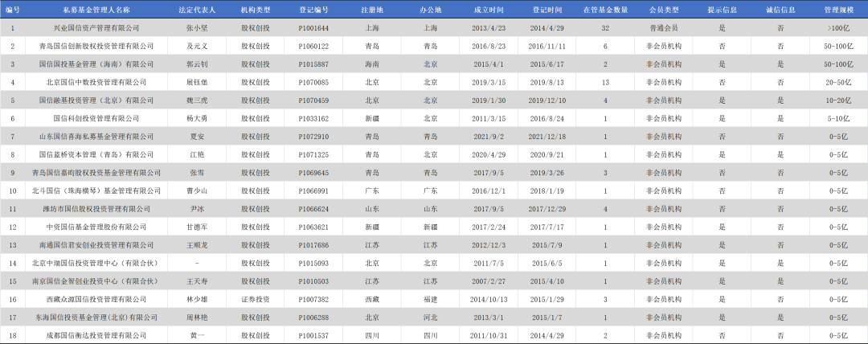Select the cell 兴业国信资产管理有限公司
Image resolution: width=868 pixels, height=344 pixels.
pyautogui.click(x=96, y=27)
